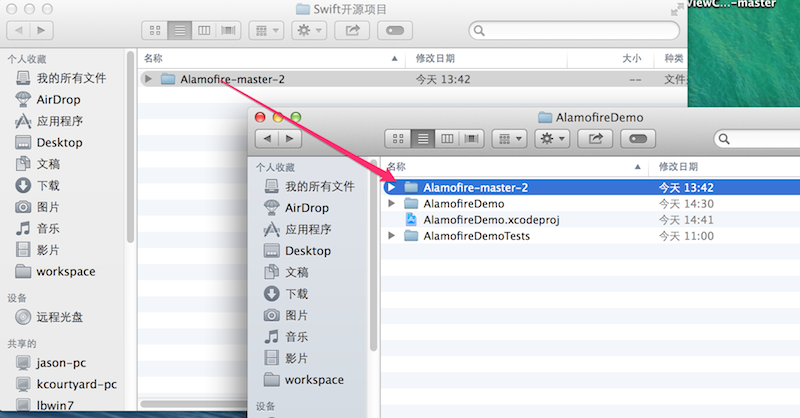Open shared computer jason-pc
This screenshot has width=800, height=418.
pyautogui.click(x=51, y=363)
